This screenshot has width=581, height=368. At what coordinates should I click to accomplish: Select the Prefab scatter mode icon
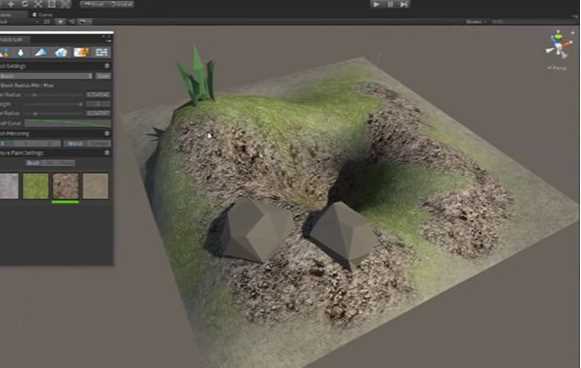(x=61, y=52)
